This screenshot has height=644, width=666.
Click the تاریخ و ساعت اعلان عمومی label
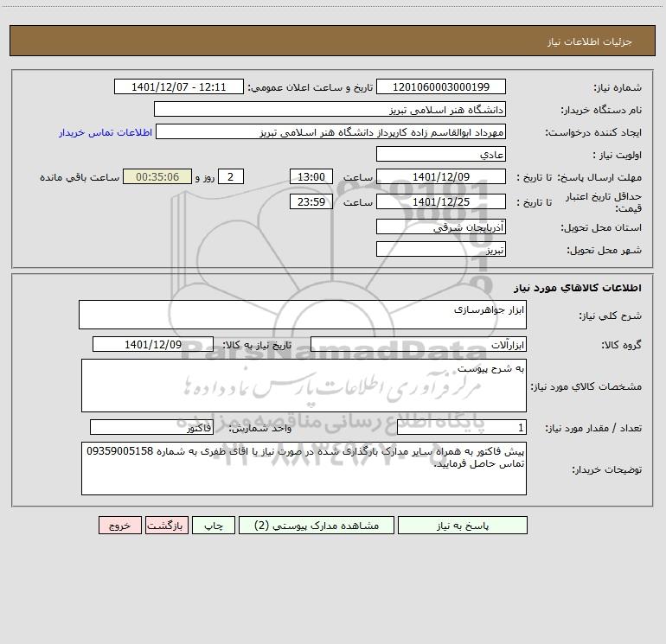(311, 87)
